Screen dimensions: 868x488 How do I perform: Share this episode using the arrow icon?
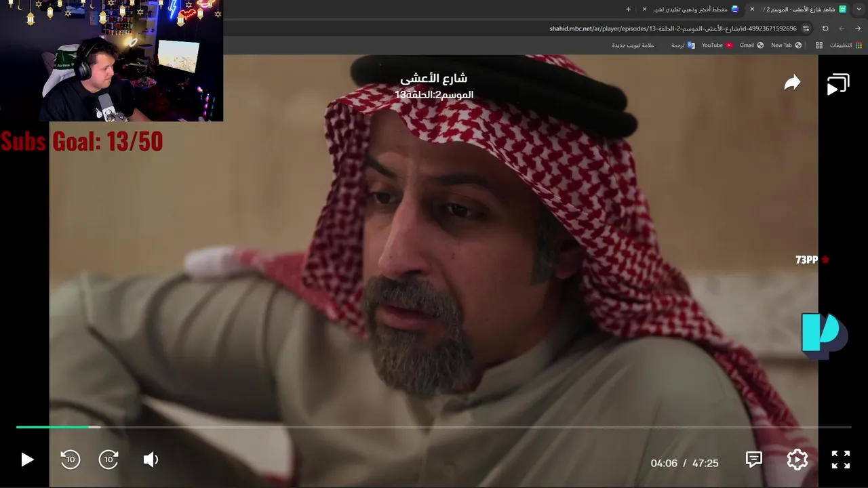coord(792,83)
